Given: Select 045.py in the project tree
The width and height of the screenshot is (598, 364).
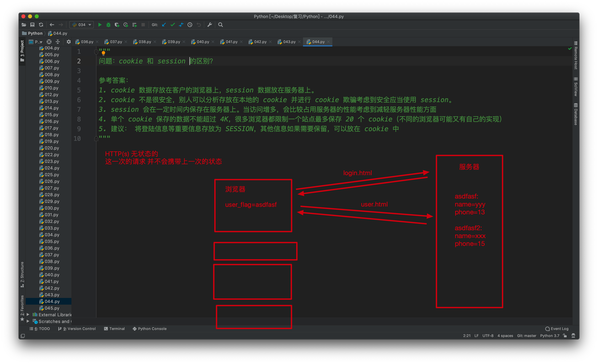Looking at the screenshot, I should pos(49,308).
